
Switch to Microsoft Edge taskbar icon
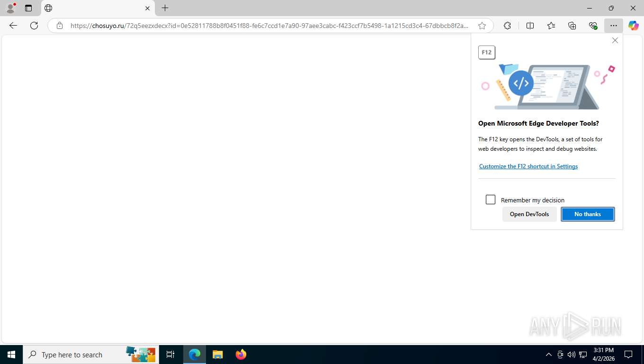pyautogui.click(x=195, y=355)
